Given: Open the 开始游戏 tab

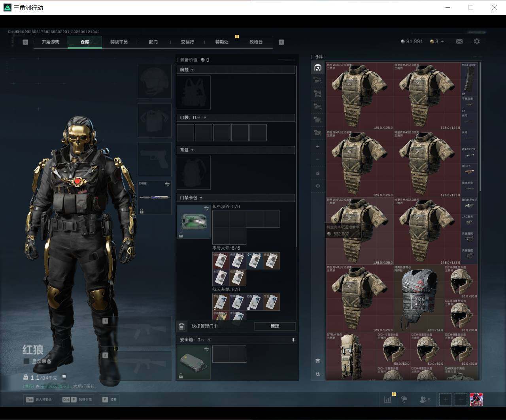Looking at the screenshot, I should coord(51,42).
